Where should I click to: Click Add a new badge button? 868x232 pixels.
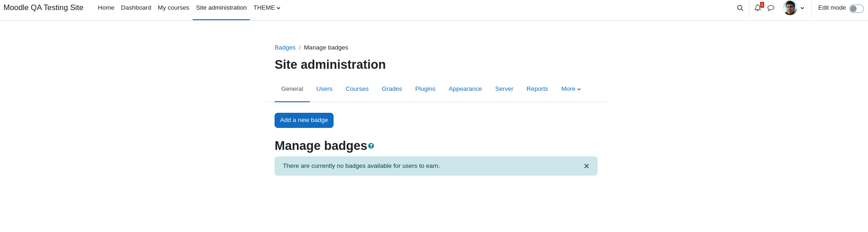tap(304, 120)
